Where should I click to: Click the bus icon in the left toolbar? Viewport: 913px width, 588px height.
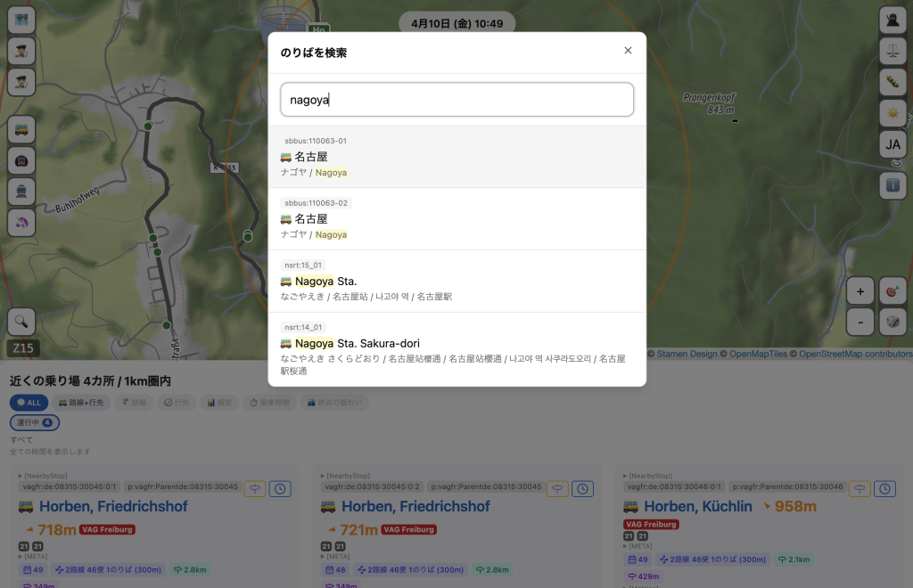(21, 130)
